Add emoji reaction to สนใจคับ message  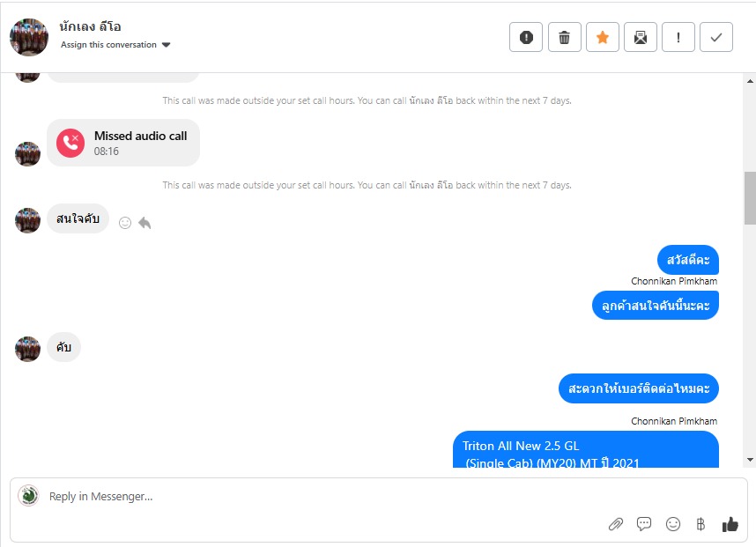(125, 223)
